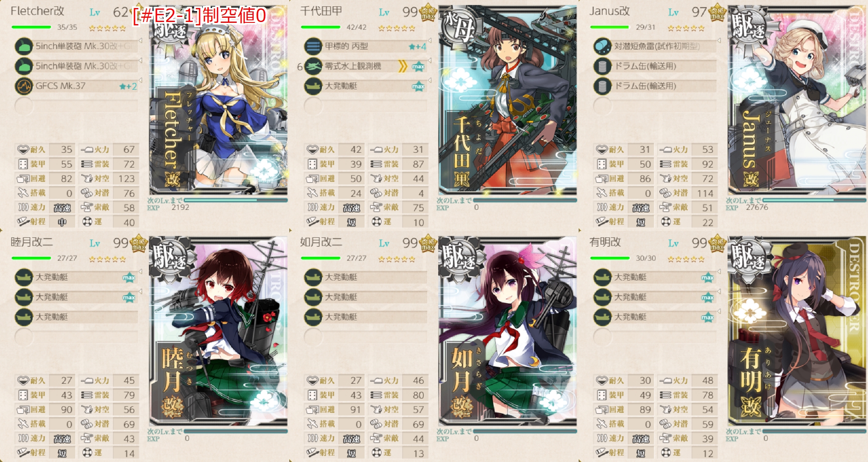Expand the arrow beside Fletcher's first gun slot
868x462 pixels.
140,41
